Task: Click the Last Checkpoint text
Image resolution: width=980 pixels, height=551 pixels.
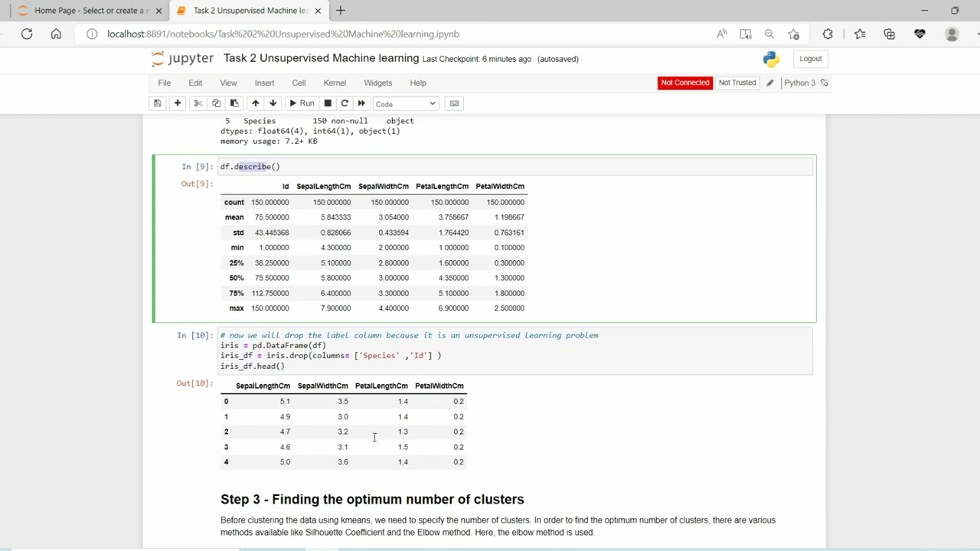Action: pyautogui.click(x=476, y=59)
